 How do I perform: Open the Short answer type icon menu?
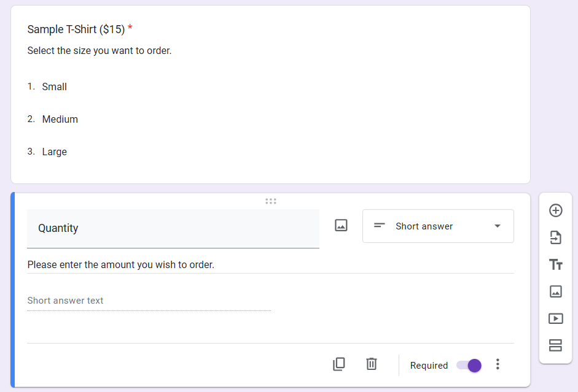click(x=379, y=226)
